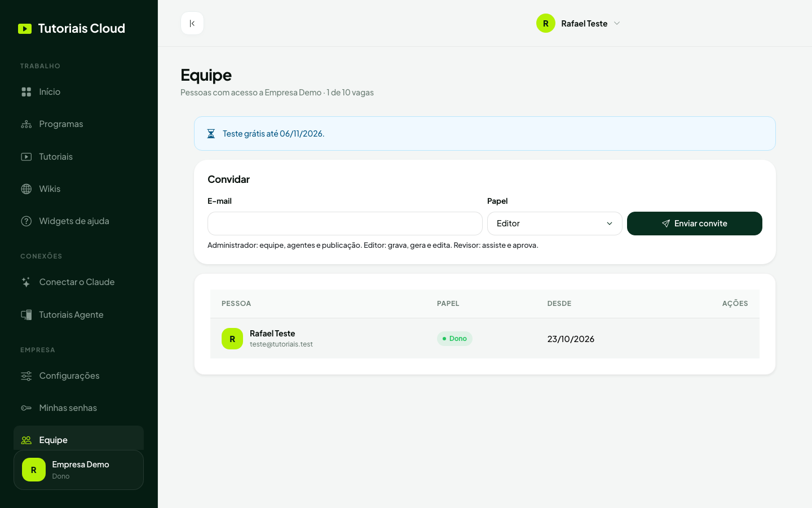Viewport: 812px width, 508px height.
Task: Open Tutoriais Agente menu item
Action: point(78,315)
